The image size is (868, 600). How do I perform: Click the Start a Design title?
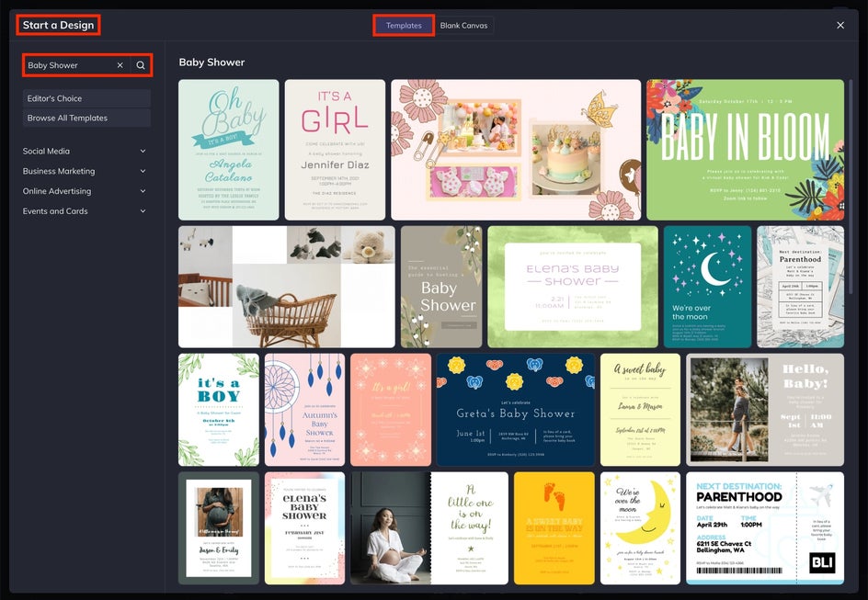click(58, 25)
